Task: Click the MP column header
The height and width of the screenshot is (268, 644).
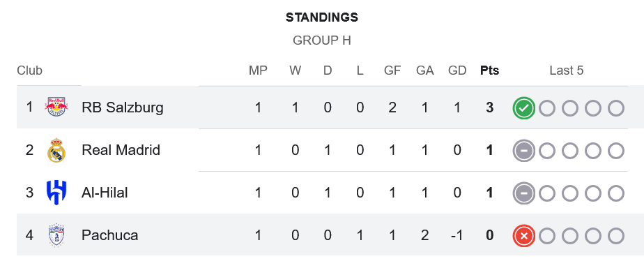Action: point(258,70)
